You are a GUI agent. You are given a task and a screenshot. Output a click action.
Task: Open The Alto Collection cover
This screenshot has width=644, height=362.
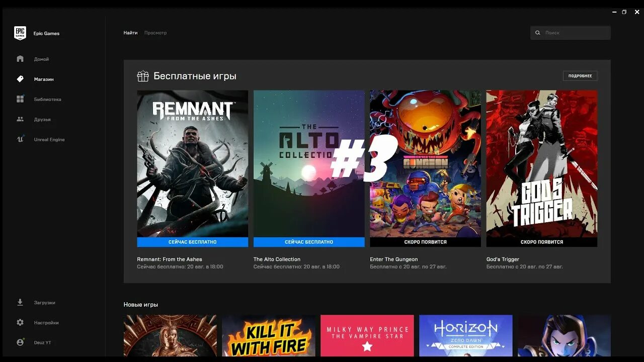tap(309, 163)
